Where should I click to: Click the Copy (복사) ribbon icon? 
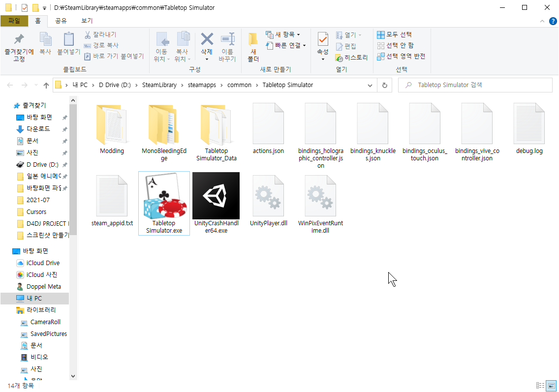(x=45, y=43)
